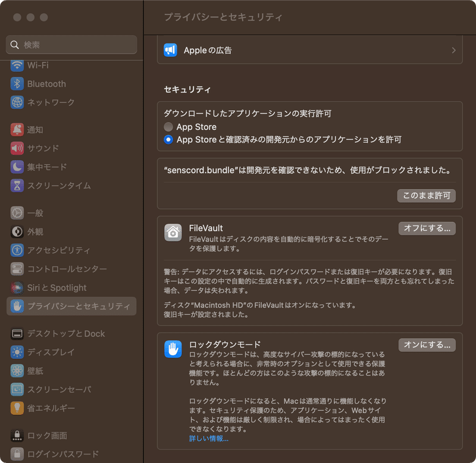Open スクリーンタイム settings label
Viewport: 476px width, 463px height.
click(x=59, y=186)
